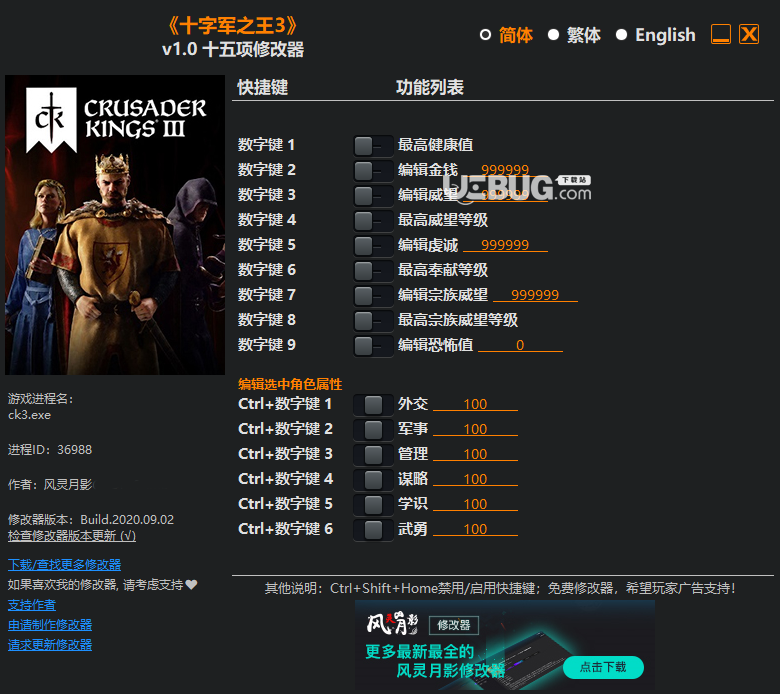Image resolution: width=780 pixels, height=694 pixels.
Task: Click the 作者: 风灵月影 text
Action: 50,485
